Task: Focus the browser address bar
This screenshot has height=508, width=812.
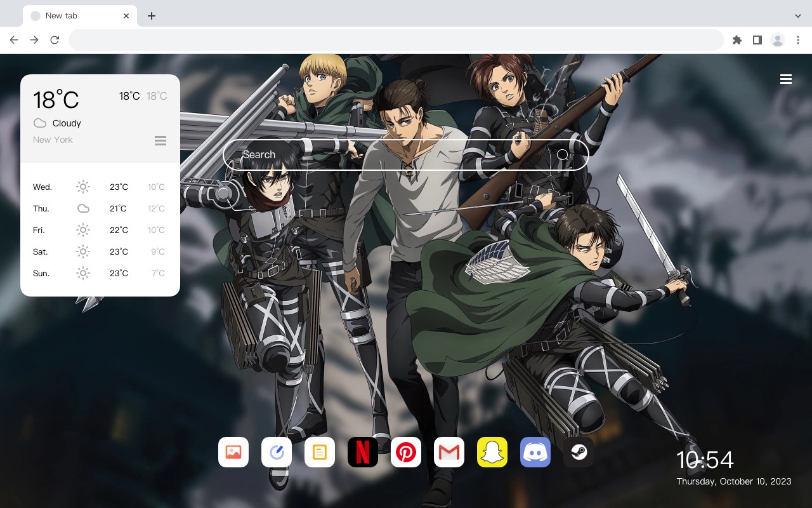Action: pos(396,40)
